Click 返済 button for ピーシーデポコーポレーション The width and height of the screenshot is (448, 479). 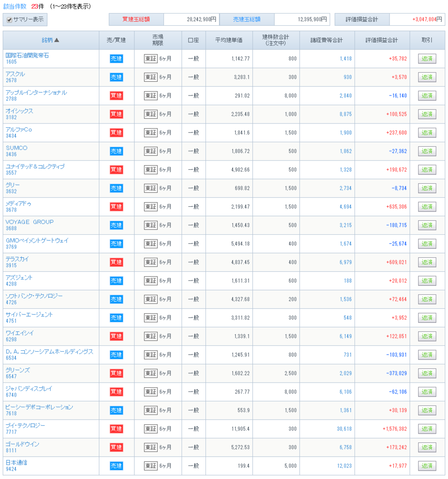point(427,410)
